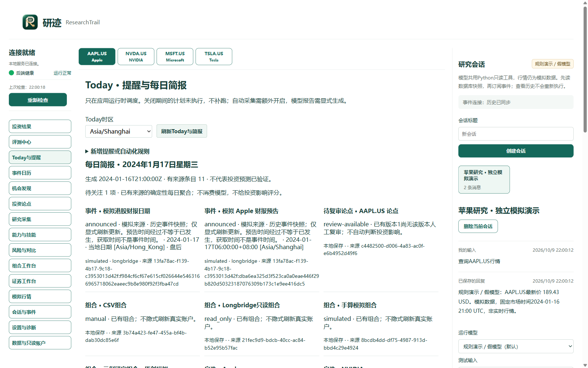Select the AAPL.US Apple tab
The width and height of the screenshot is (588, 368).
point(97,57)
